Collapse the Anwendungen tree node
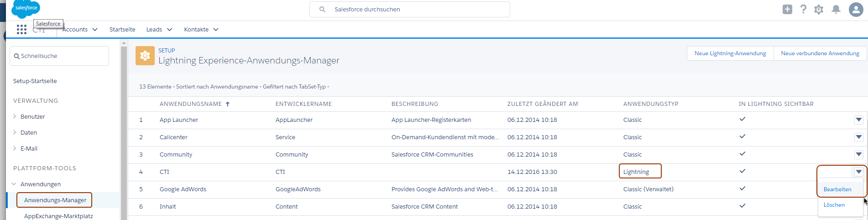The height and width of the screenshot is (220, 868). pos(14,184)
